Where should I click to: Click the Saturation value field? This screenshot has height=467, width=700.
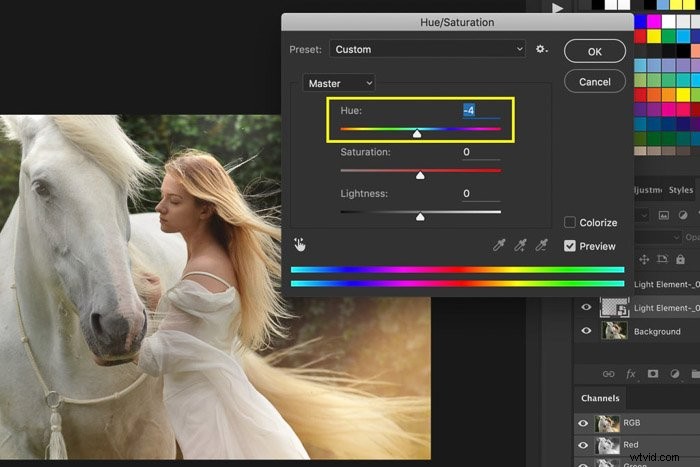tap(481, 152)
